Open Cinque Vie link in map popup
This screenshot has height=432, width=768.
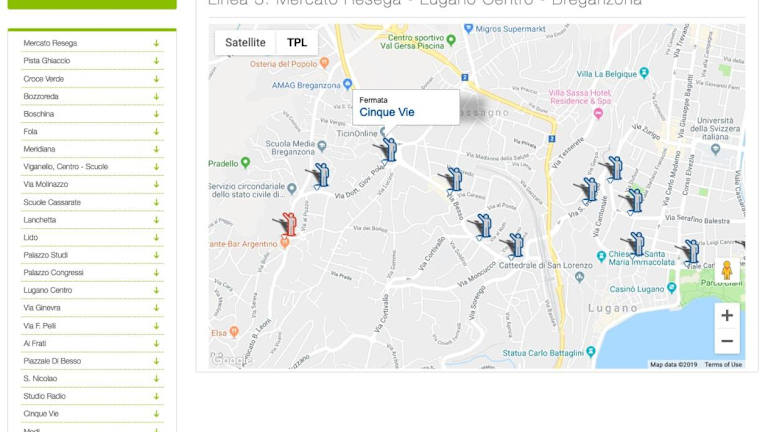(x=387, y=112)
